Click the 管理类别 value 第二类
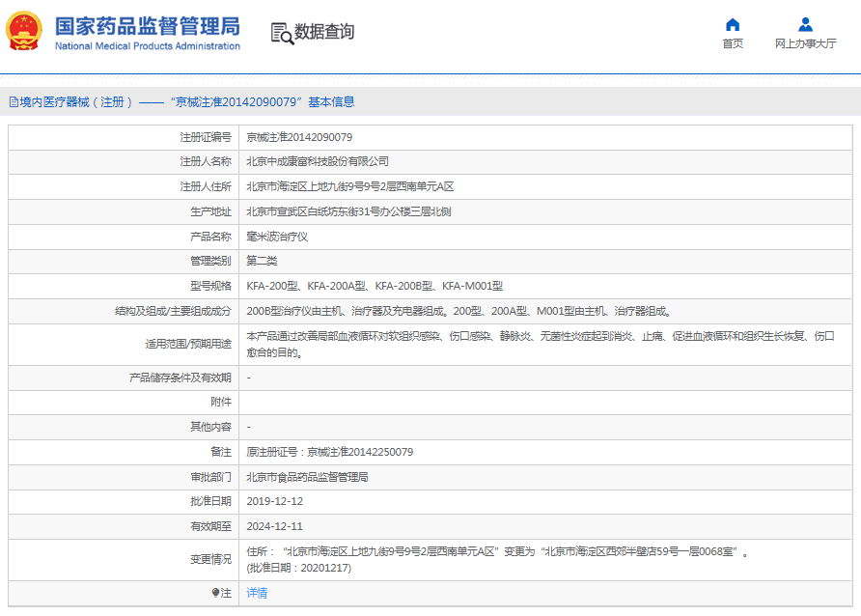Image resolution: width=861 pixels, height=616 pixels. pos(262,261)
